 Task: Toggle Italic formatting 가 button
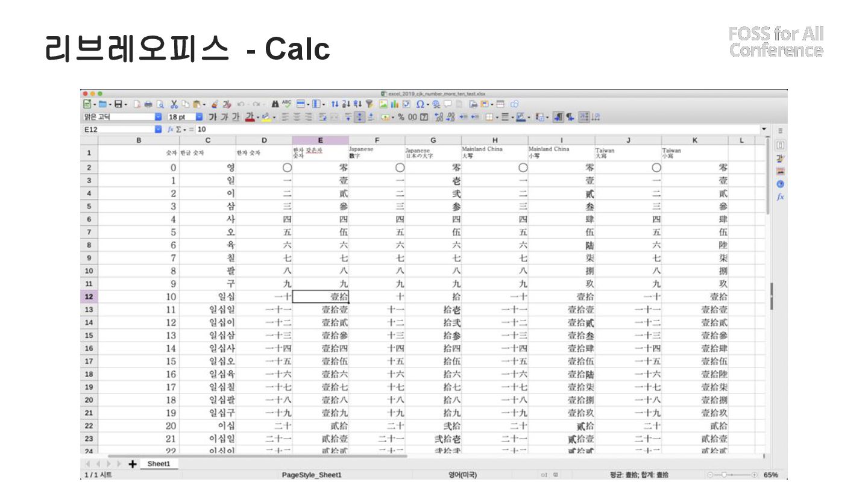[224, 117]
